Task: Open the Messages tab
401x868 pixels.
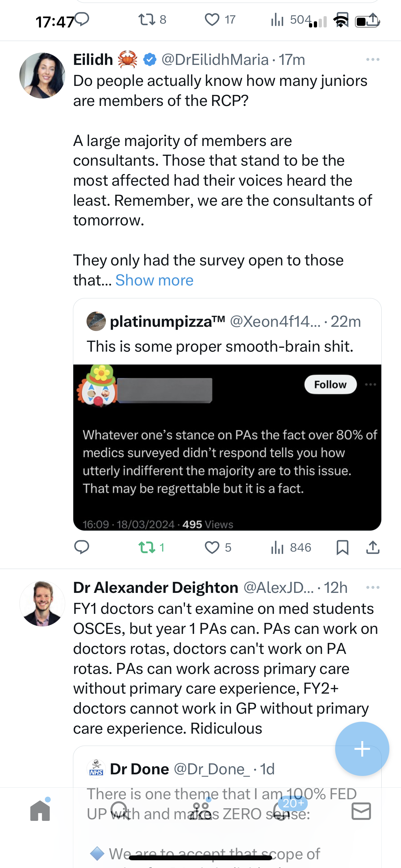Action: [361, 811]
